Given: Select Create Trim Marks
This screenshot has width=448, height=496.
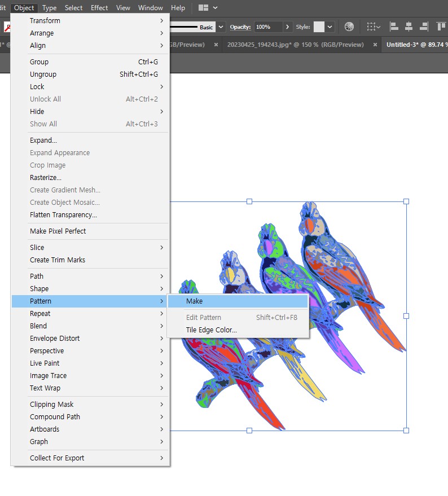Looking at the screenshot, I should click(90, 260).
